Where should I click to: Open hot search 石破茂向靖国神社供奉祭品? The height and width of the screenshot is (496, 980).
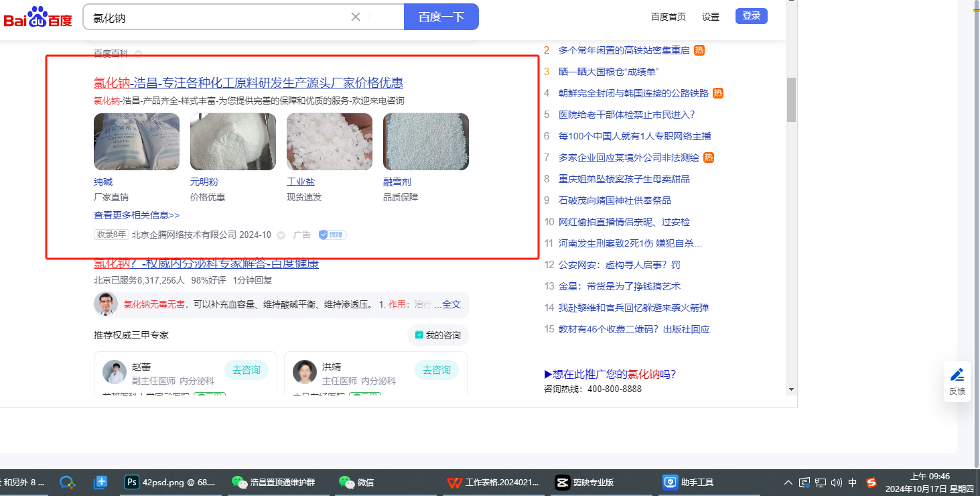pyautogui.click(x=615, y=200)
